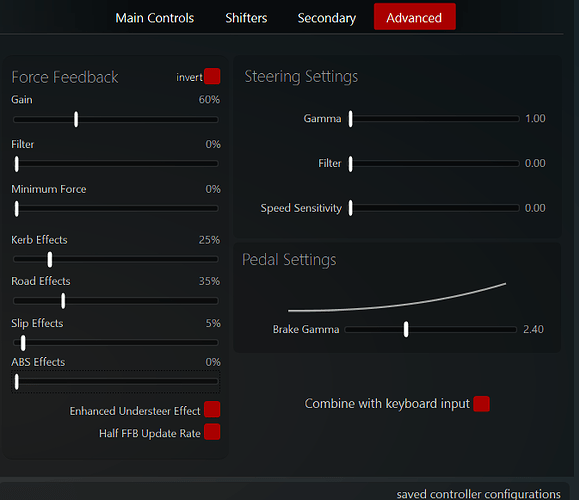Click the Speed Sensitivity slider handle
Screen dimensions: 579x500
(350, 208)
